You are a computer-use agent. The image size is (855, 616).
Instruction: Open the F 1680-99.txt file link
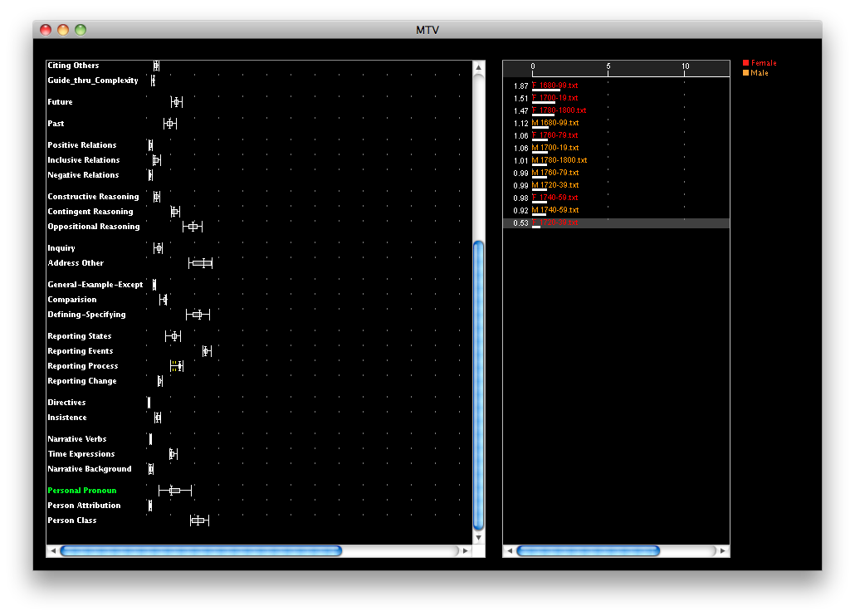[555, 86]
